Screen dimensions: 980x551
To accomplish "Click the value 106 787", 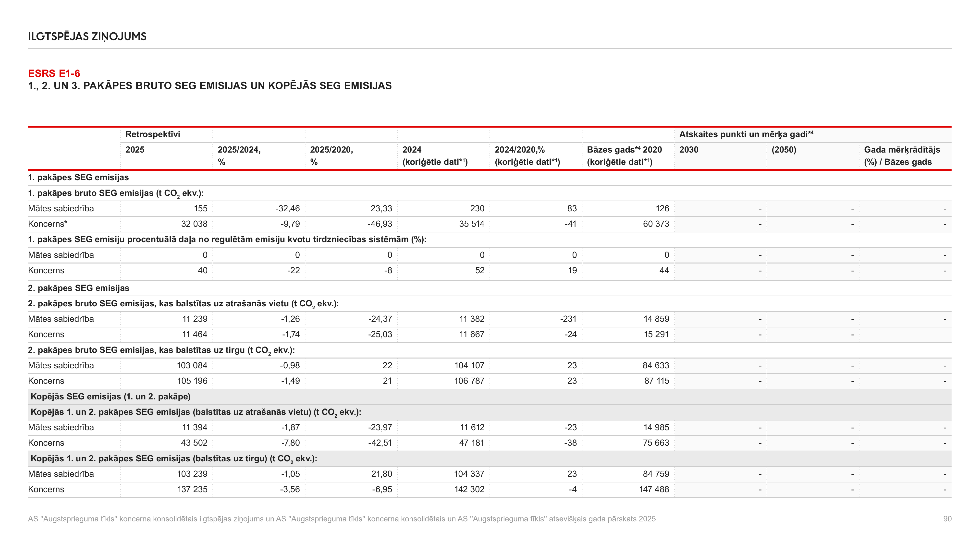I will pyautogui.click(x=469, y=381).
